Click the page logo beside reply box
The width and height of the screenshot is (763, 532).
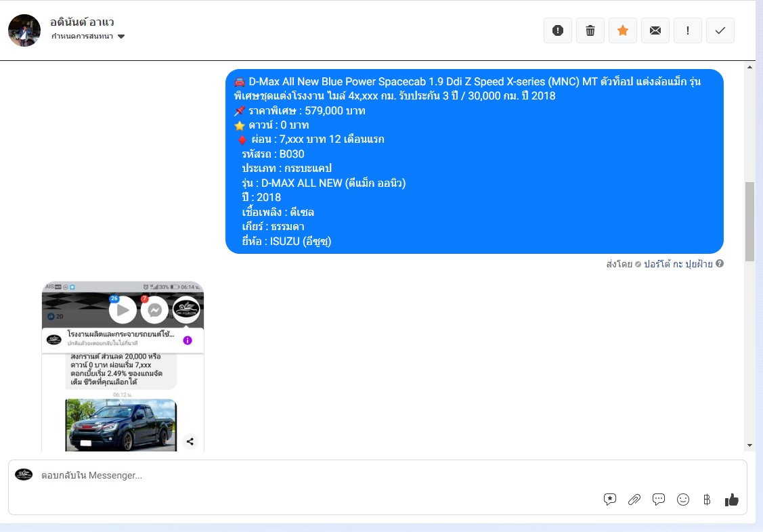pyautogui.click(x=24, y=474)
